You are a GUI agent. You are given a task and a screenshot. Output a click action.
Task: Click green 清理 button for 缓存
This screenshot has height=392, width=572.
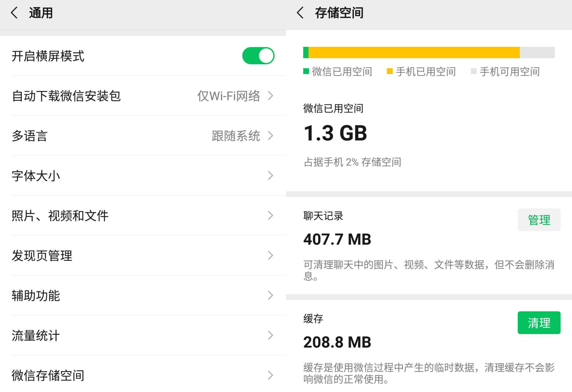pos(539,323)
